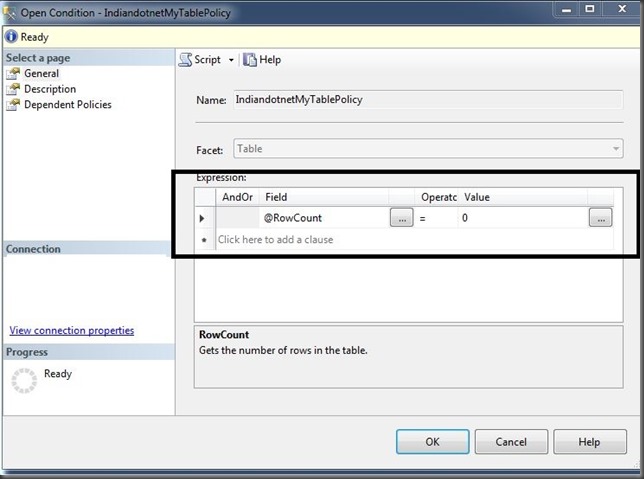Screen dimensions: 644x479
Task: Select the equals operator cell
Action: [x=436, y=218]
